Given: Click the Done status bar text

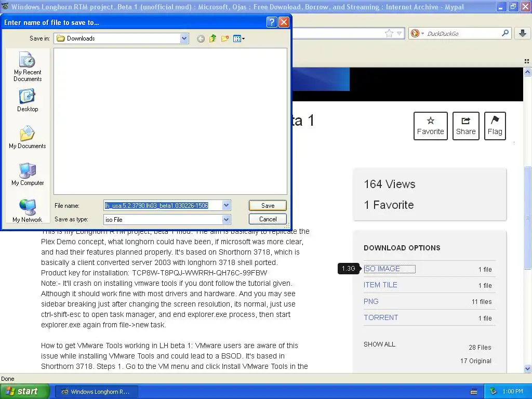Looking at the screenshot, I should pyautogui.click(x=8, y=379).
